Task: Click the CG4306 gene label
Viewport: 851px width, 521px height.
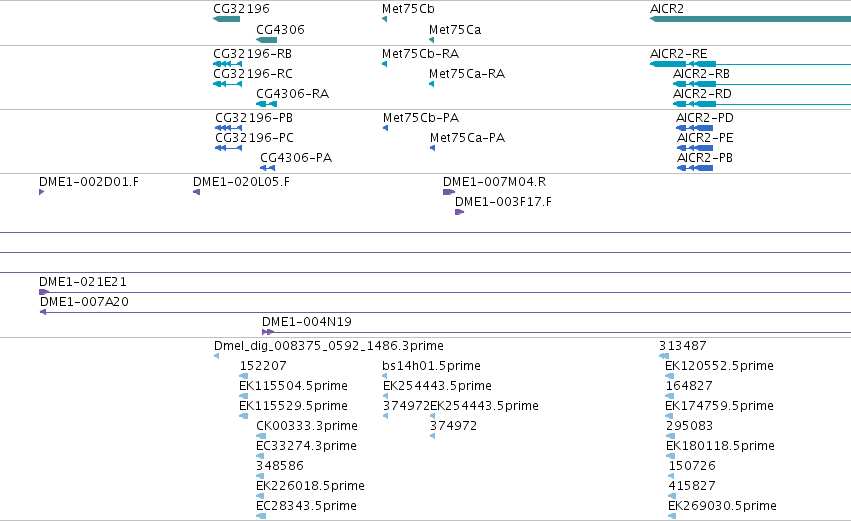Action: (x=280, y=29)
